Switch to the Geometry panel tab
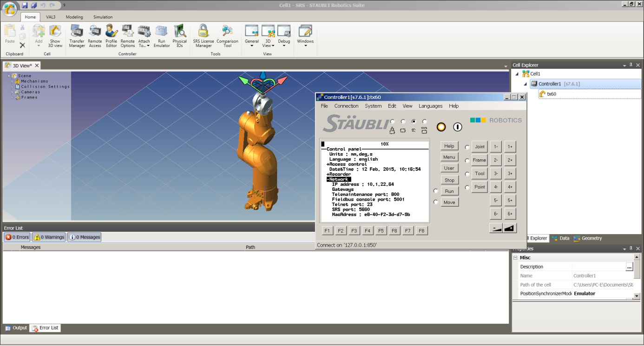This screenshot has height=346, width=644. click(x=588, y=238)
